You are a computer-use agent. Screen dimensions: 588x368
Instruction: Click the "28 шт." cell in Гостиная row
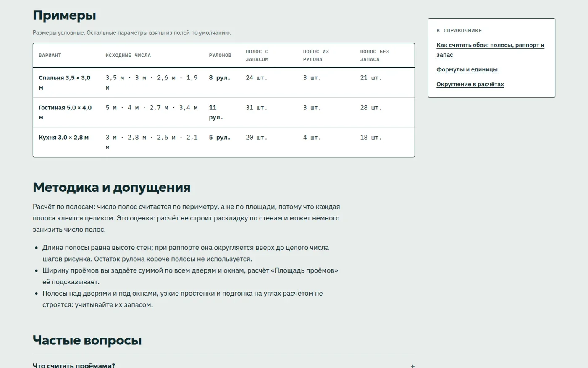[x=371, y=108]
